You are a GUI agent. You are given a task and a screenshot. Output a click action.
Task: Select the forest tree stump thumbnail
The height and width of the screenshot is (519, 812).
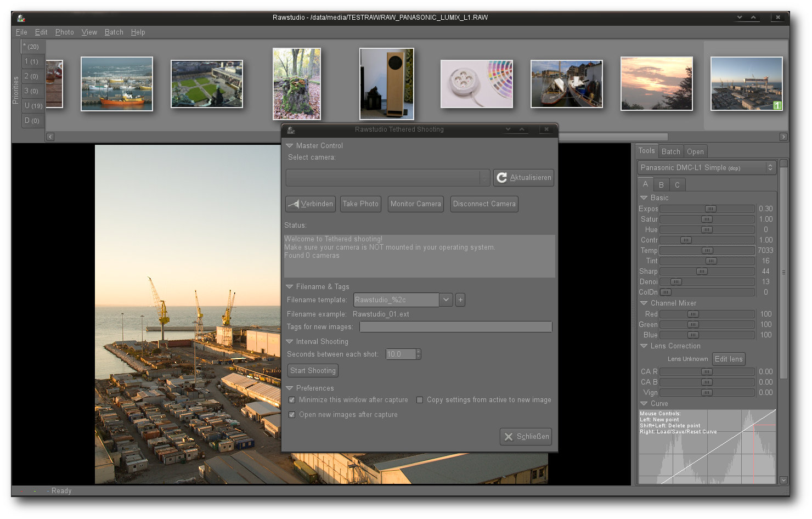pyautogui.click(x=297, y=84)
